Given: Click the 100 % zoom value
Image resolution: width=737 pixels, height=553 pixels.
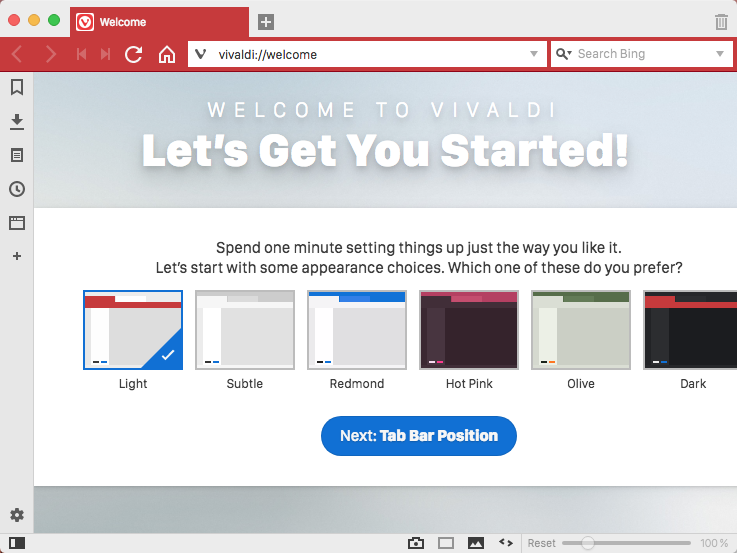Looking at the screenshot, I should tap(714, 543).
